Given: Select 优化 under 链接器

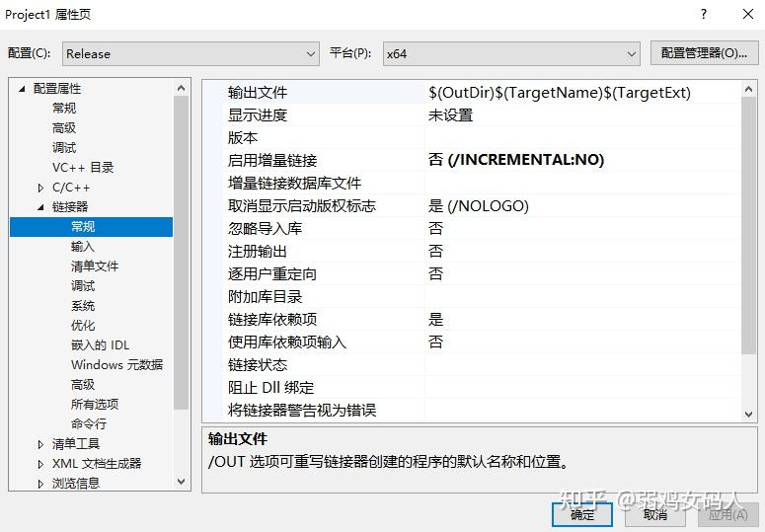Looking at the screenshot, I should (83, 326).
